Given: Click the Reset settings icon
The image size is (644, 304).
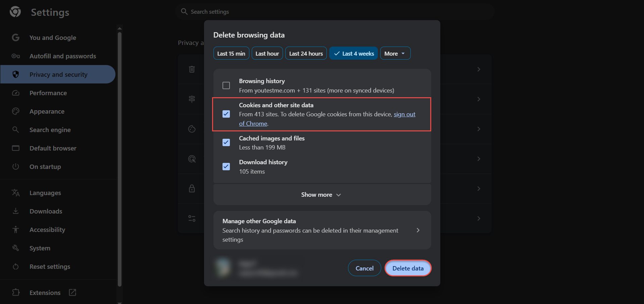Looking at the screenshot, I should tap(16, 266).
